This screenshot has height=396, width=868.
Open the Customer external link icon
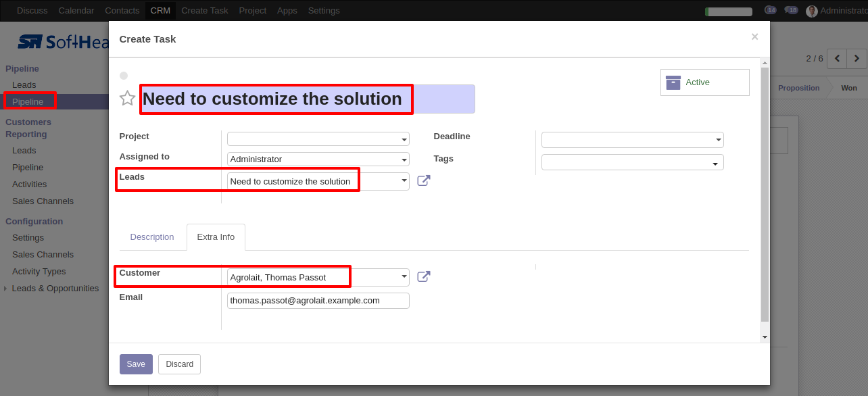click(x=423, y=277)
